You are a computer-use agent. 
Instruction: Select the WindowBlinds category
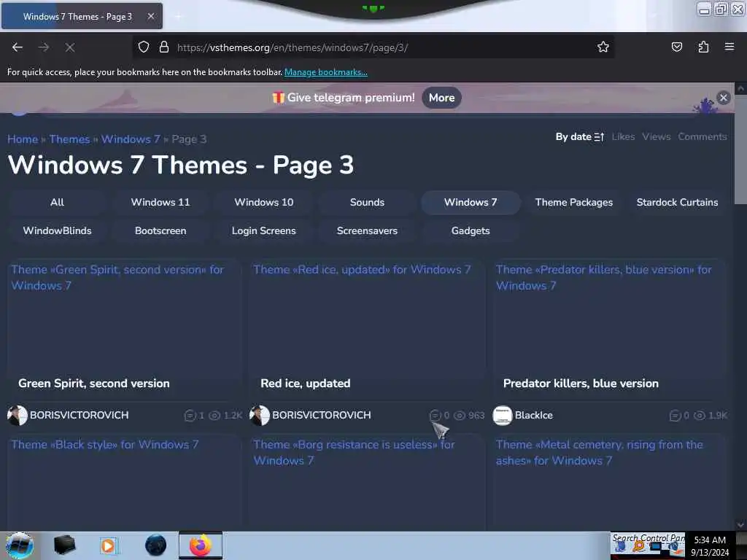tap(57, 231)
